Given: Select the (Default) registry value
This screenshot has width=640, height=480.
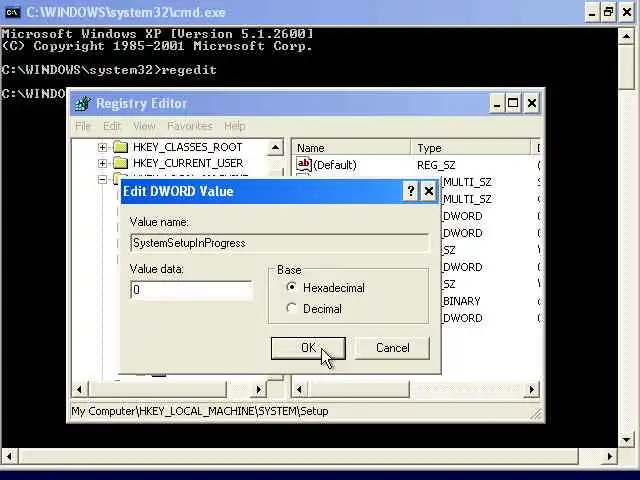Looking at the screenshot, I should pos(335,165).
